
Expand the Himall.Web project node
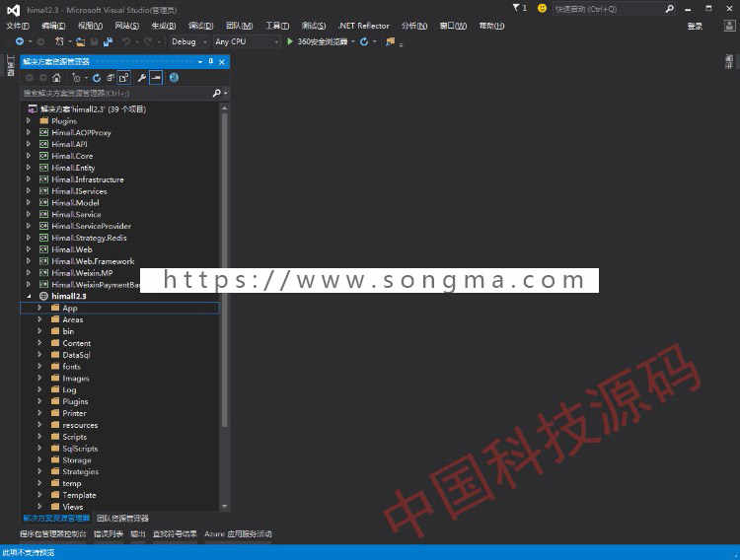click(29, 249)
